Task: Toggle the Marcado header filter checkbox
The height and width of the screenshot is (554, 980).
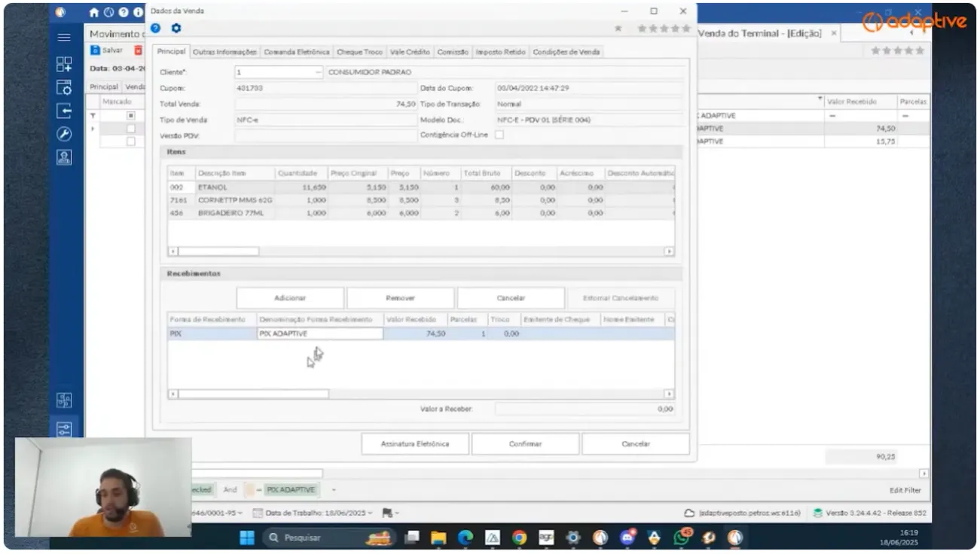Action: click(130, 116)
